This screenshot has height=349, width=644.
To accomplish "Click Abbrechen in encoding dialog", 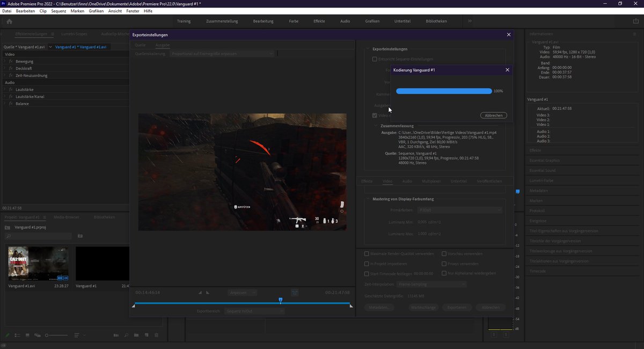I will coord(493,115).
